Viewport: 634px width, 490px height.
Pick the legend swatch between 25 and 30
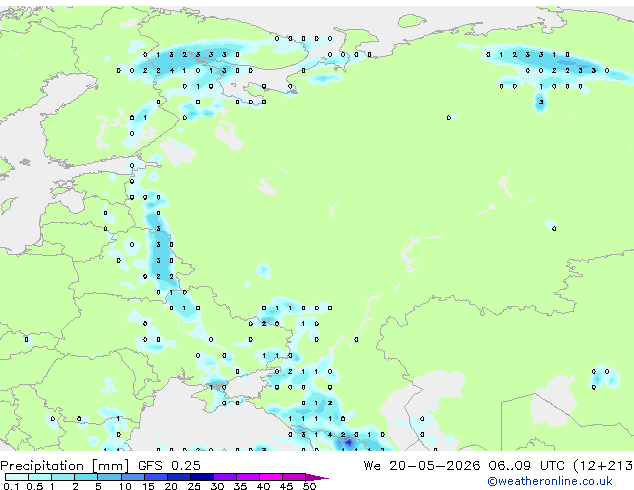201,477
